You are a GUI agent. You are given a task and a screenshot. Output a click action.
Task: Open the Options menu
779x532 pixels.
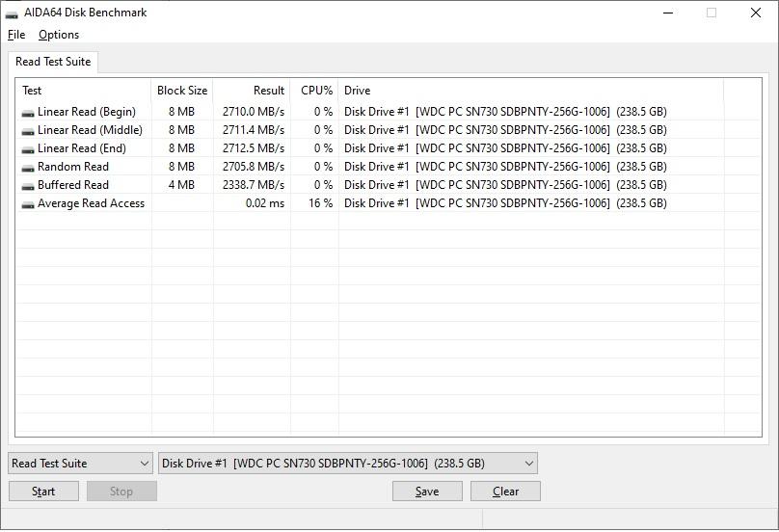(59, 35)
